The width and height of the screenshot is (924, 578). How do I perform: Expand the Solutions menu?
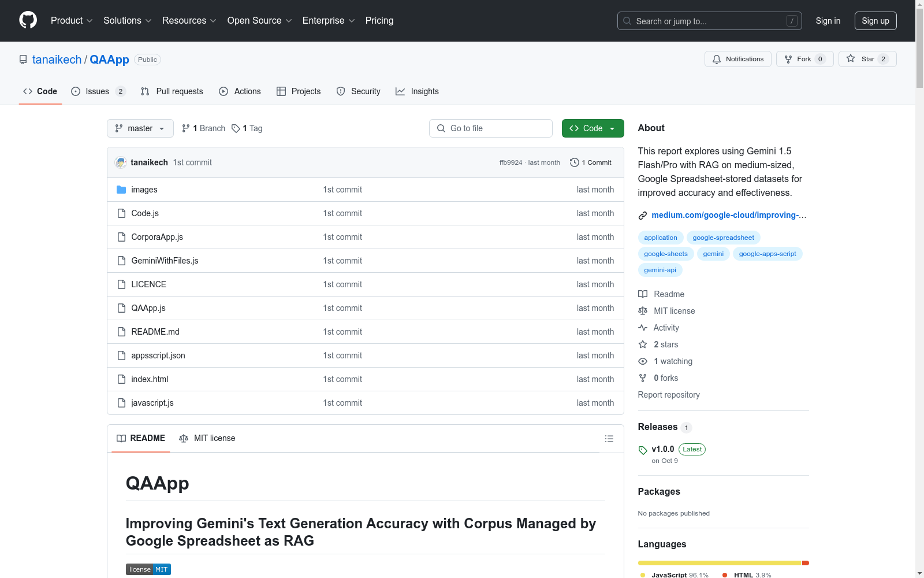128,21
